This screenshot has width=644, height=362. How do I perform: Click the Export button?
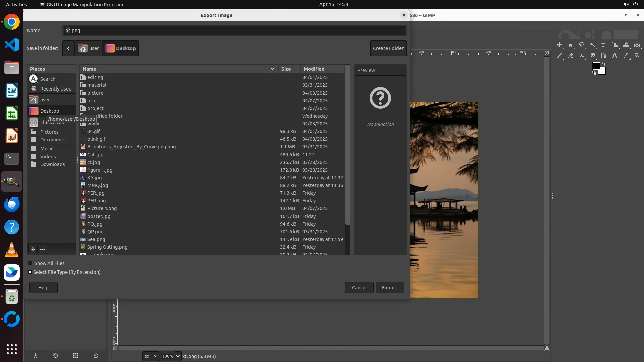point(389,288)
